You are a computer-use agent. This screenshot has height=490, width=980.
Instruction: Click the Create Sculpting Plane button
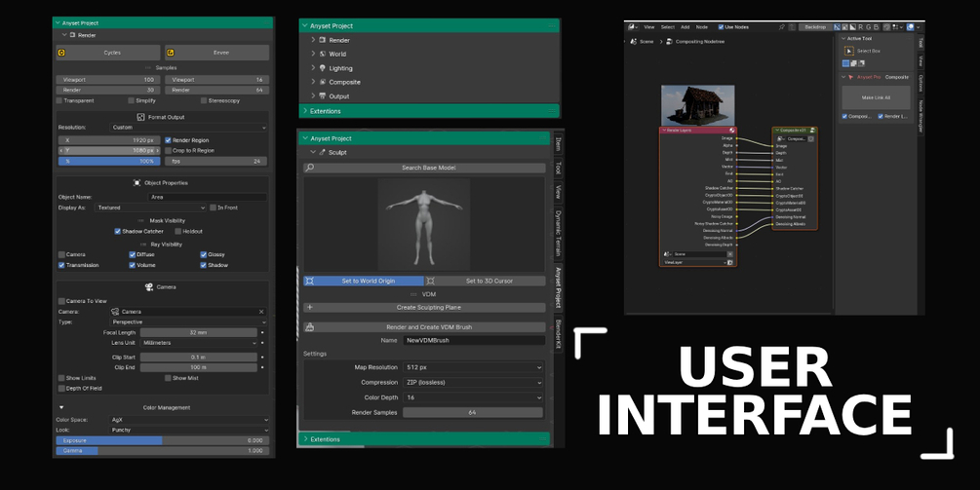coord(424,307)
